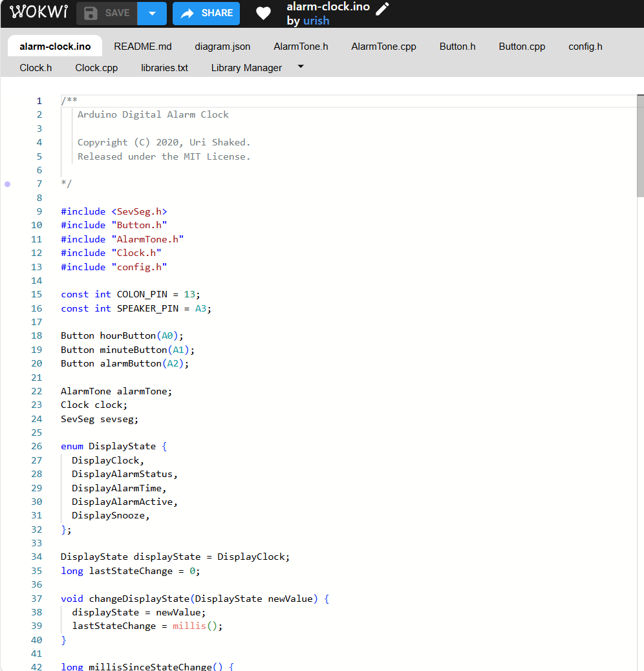Open the diagram.json tab
Image resolution: width=644 pixels, height=671 pixels.
tap(222, 46)
